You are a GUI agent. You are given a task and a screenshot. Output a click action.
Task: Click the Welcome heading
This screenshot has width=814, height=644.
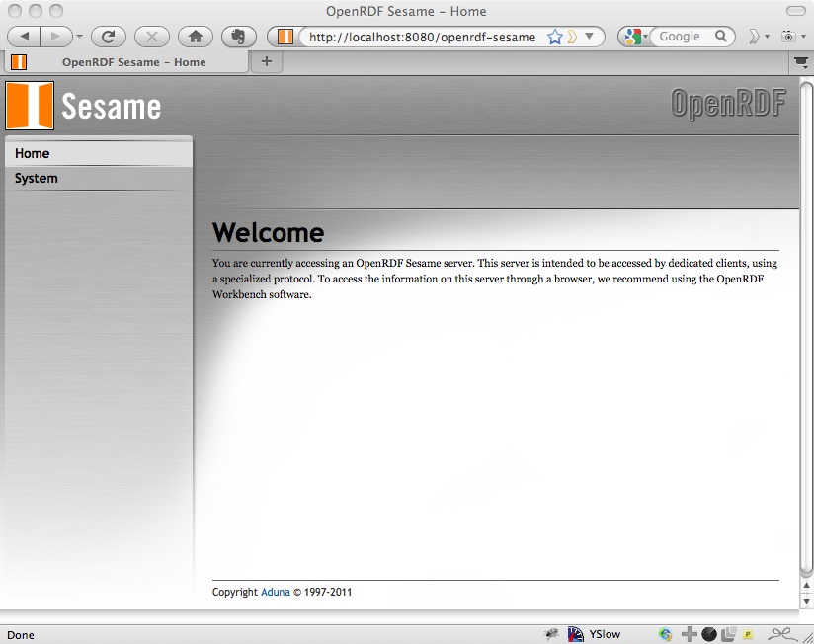coord(269,232)
